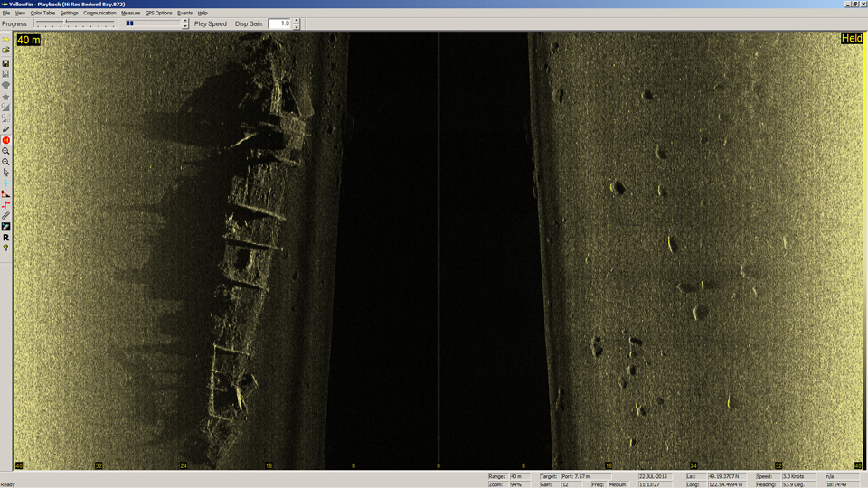Click the Disp Gain value field

click(x=279, y=23)
